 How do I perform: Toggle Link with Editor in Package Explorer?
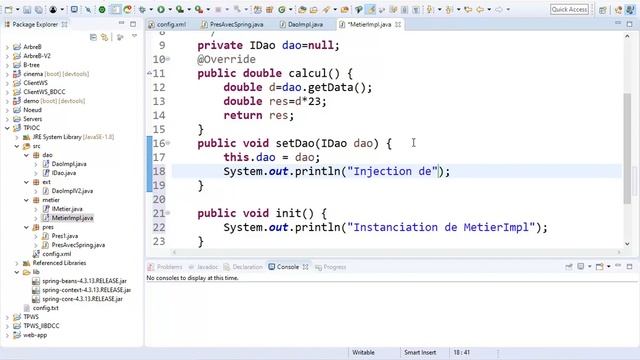(x=105, y=37)
